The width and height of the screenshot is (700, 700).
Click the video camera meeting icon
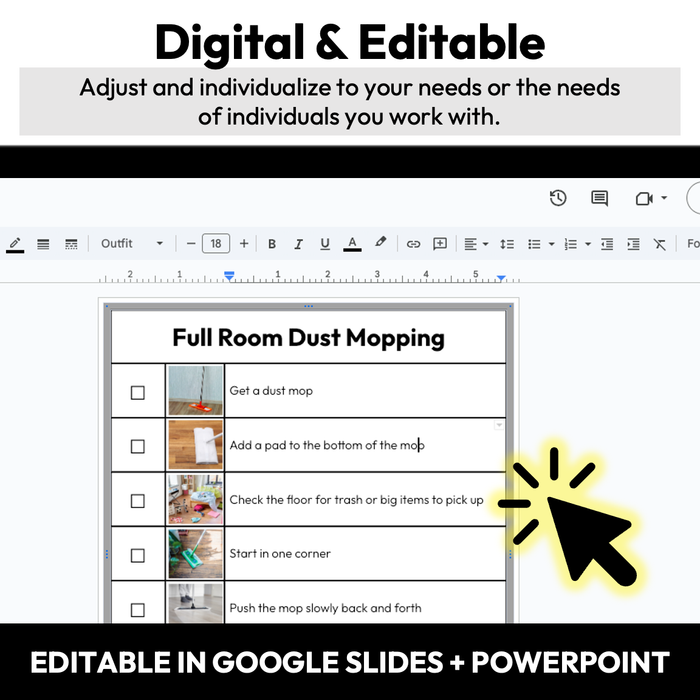pos(644,198)
